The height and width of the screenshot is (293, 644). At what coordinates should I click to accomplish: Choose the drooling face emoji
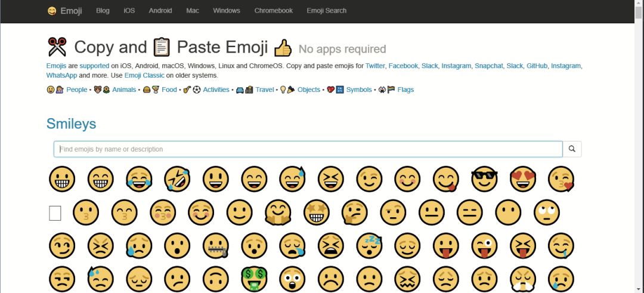[561, 246]
